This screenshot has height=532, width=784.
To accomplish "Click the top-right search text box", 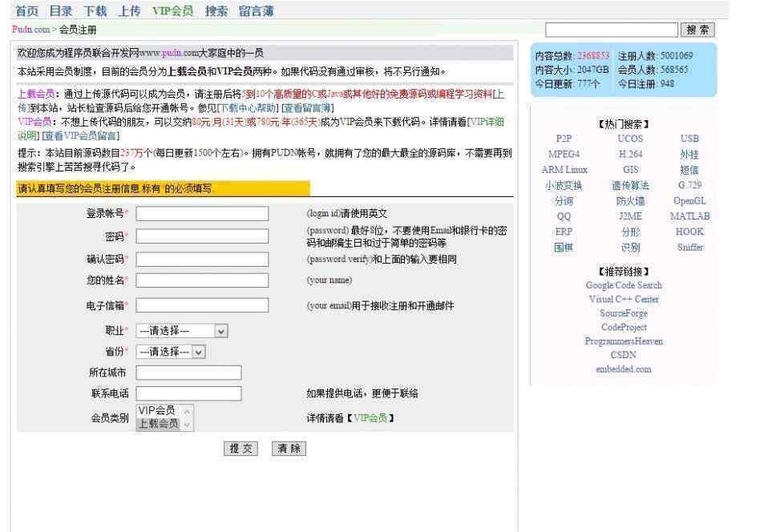I will pos(611,30).
